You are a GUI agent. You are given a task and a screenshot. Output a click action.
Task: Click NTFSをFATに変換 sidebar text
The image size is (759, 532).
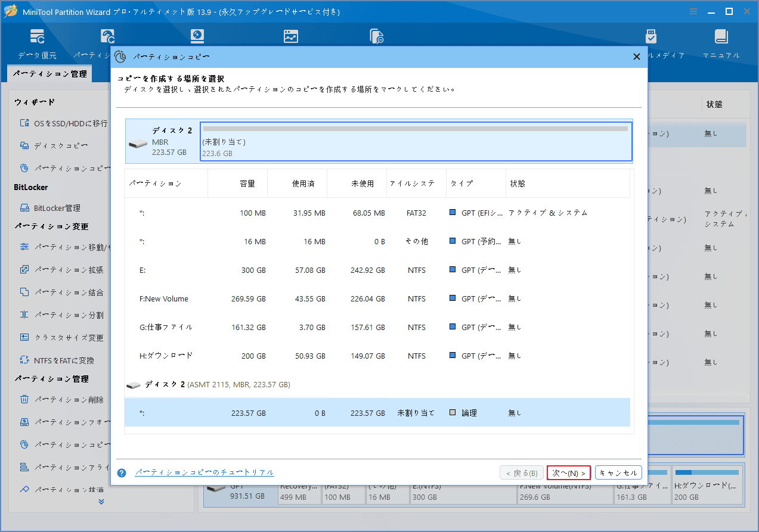[64, 360]
